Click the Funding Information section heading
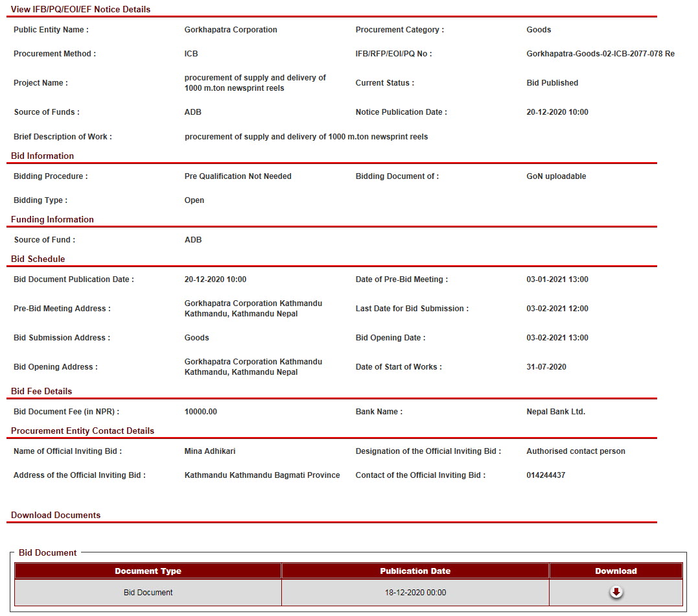The height and width of the screenshot is (616, 698). coord(52,219)
